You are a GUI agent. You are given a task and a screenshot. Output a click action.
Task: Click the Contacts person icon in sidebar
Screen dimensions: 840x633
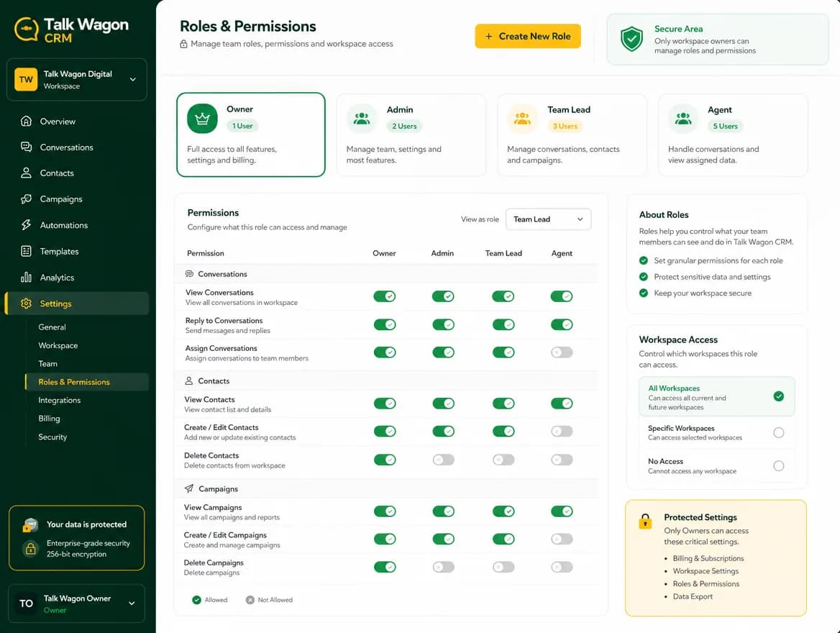[26, 173]
